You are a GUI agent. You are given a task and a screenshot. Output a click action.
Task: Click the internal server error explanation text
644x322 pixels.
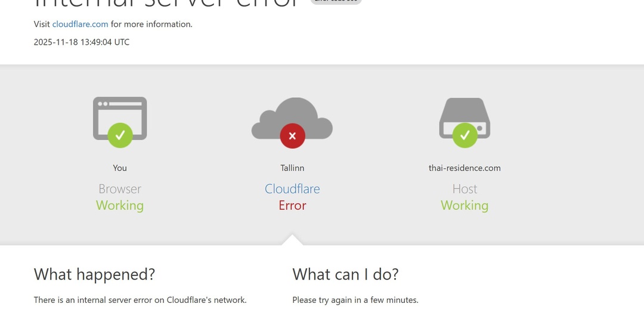pyautogui.click(x=140, y=300)
